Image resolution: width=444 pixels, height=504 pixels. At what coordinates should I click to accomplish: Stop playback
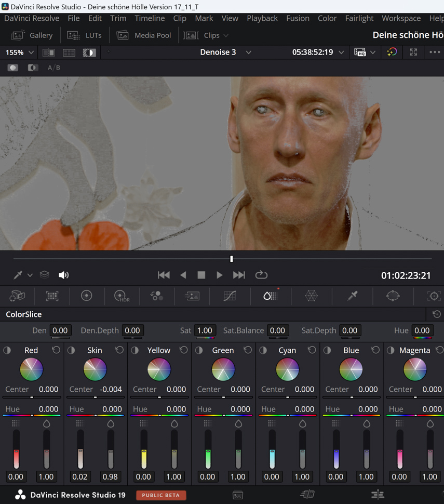point(201,275)
